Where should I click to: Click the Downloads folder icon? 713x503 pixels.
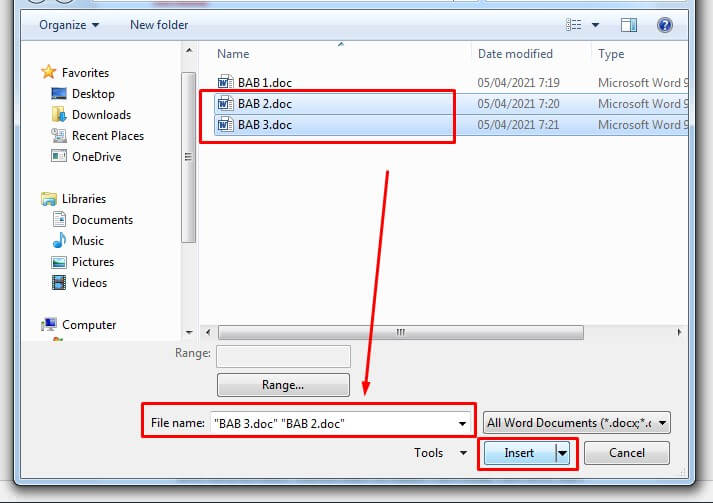(x=59, y=115)
